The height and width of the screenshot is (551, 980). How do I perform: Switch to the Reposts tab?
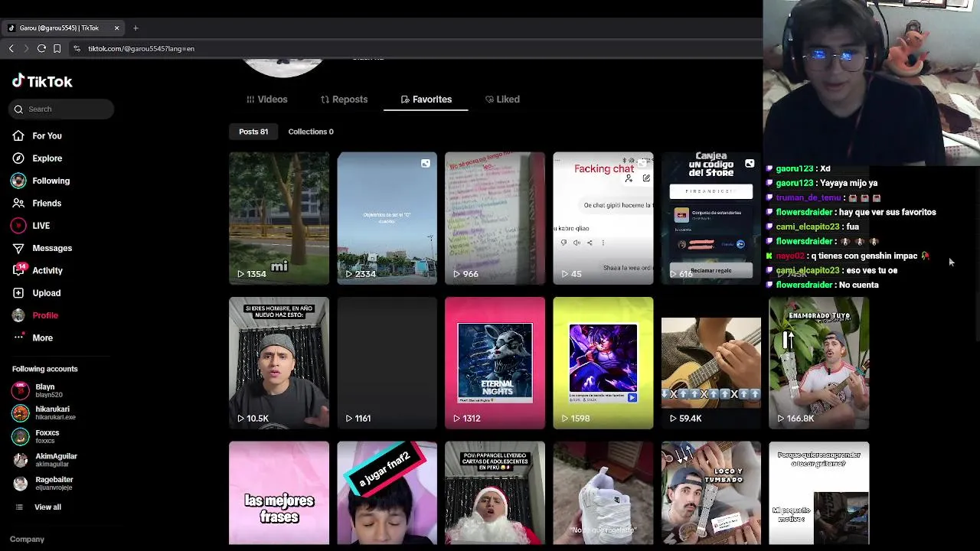click(344, 99)
